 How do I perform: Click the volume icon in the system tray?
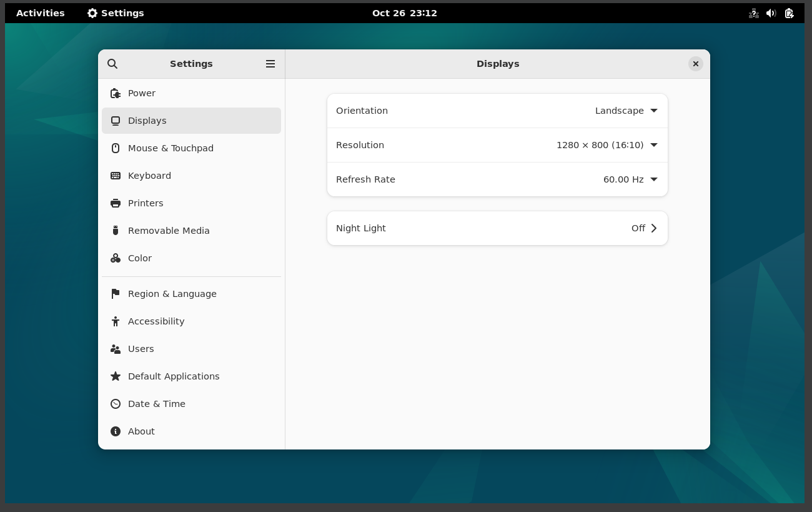click(771, 13)
